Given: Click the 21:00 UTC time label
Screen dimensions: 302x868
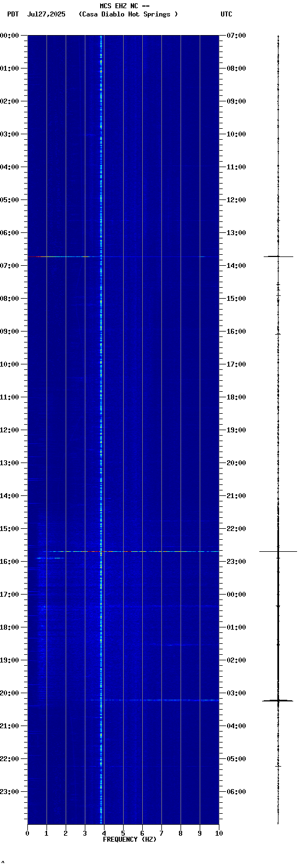Looking at the screenshot, I should (236, 495).
